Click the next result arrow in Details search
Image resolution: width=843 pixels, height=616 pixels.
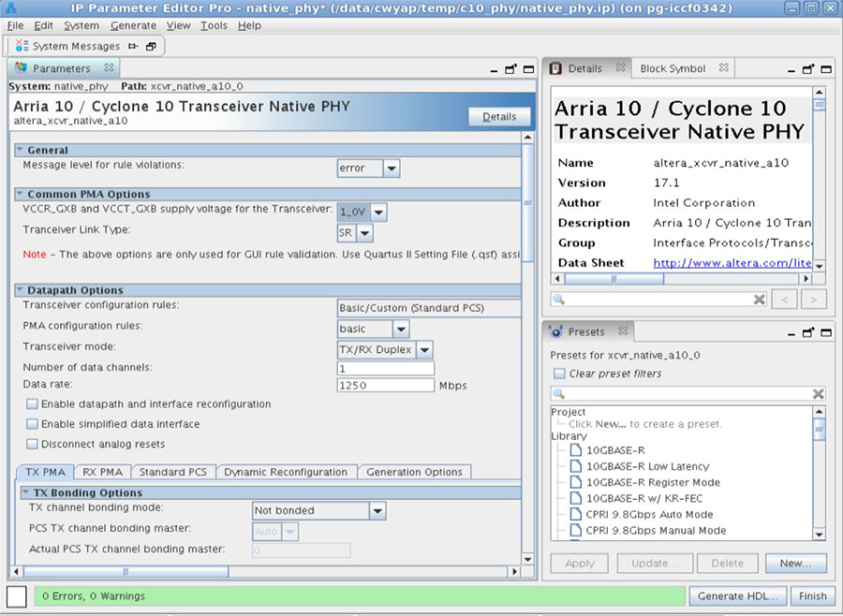point(813,299)
